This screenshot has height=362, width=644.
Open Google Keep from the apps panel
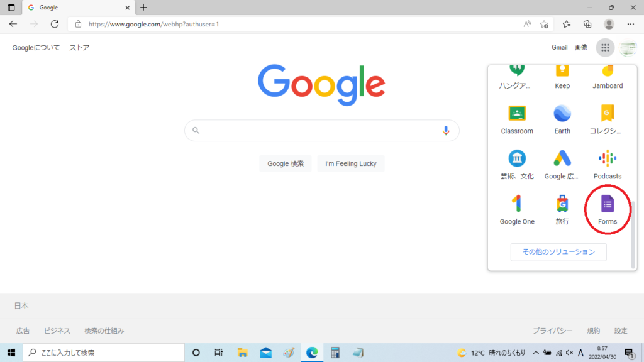(x=562, y=77)
